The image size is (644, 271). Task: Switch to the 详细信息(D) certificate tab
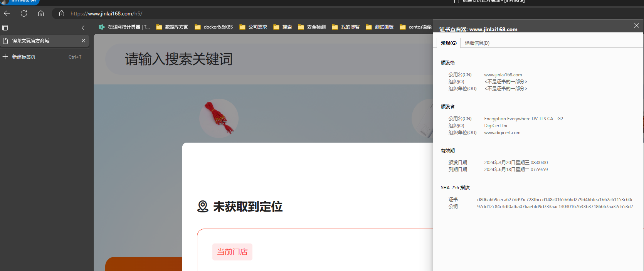477,43
